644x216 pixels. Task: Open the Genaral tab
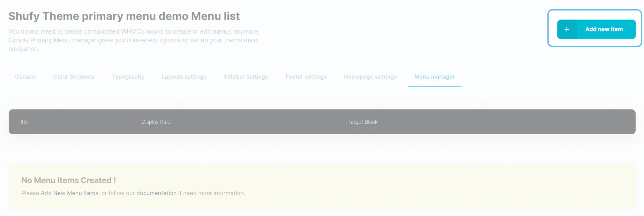point(25,77)
